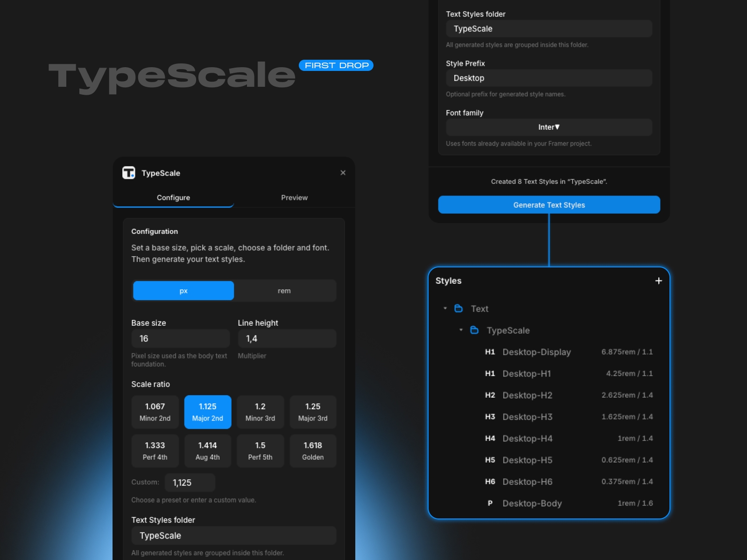Select the Configure tab

173,197
